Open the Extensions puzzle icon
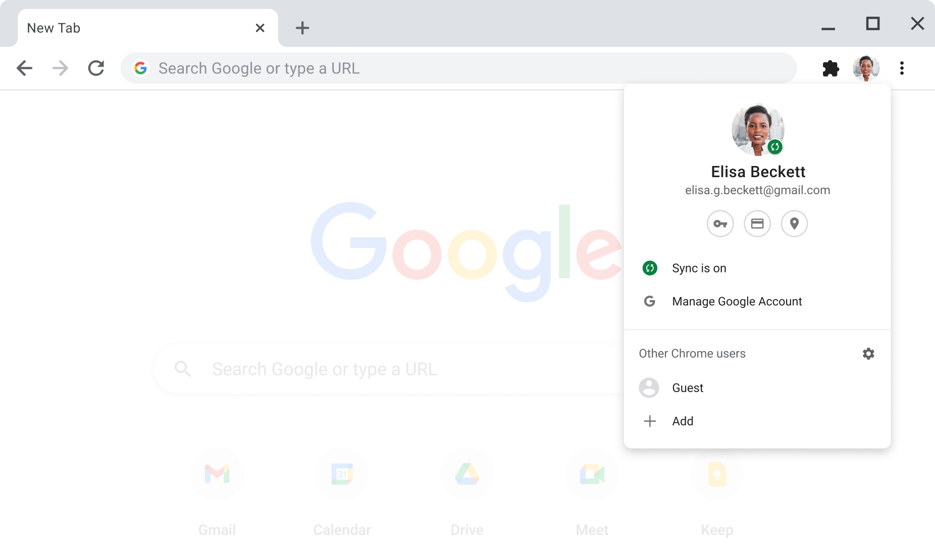935x560 pixels. click(830, 68)
